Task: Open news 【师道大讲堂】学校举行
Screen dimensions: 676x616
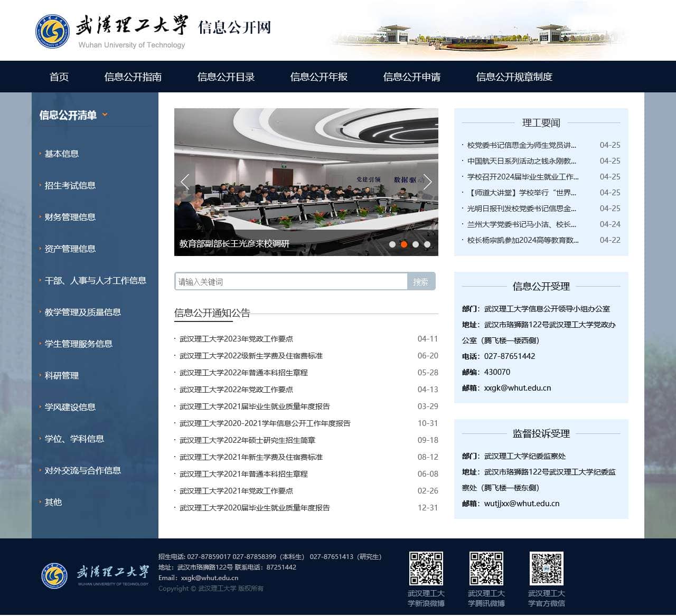Action: click(522, 193)
